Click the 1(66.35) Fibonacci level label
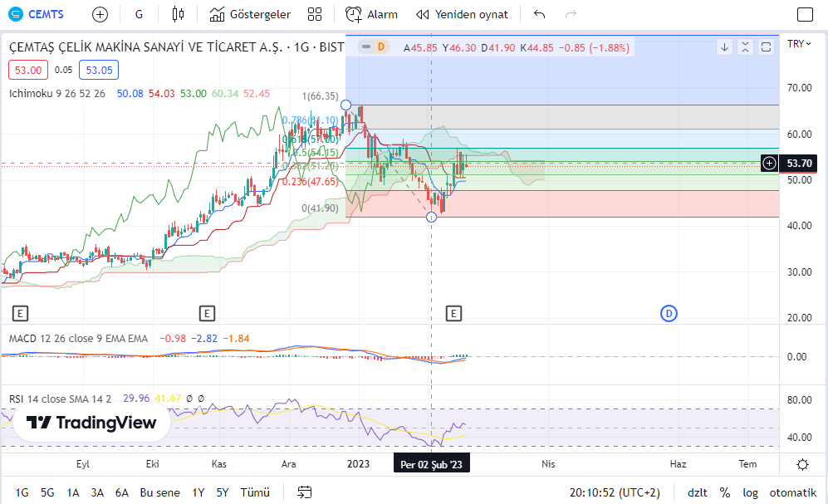The image size is (828, 504). point(320,96)
